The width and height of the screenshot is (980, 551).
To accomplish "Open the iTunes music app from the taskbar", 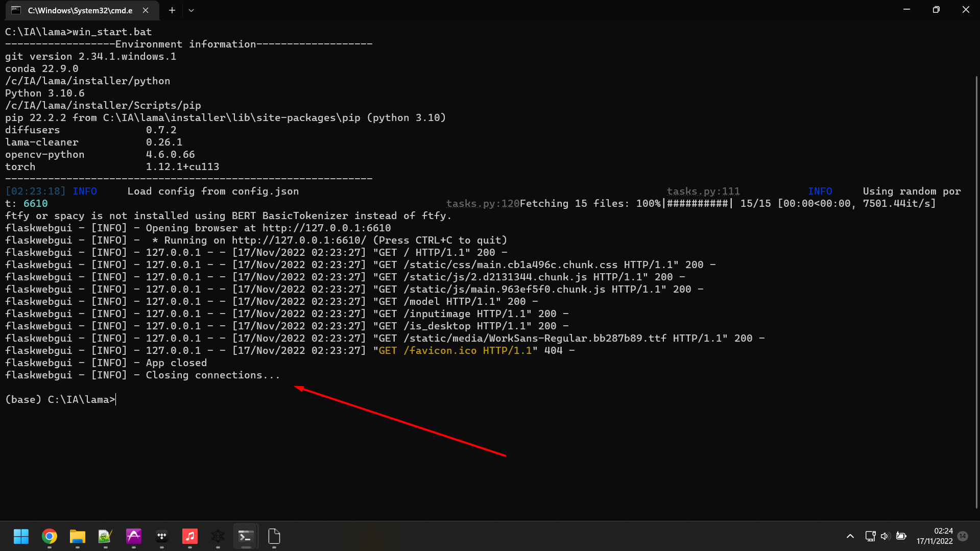I will (x=190, y=537).
